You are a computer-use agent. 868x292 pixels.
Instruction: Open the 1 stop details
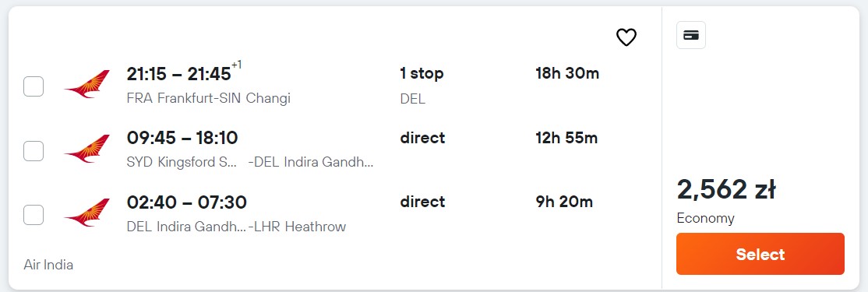(422, 73)
